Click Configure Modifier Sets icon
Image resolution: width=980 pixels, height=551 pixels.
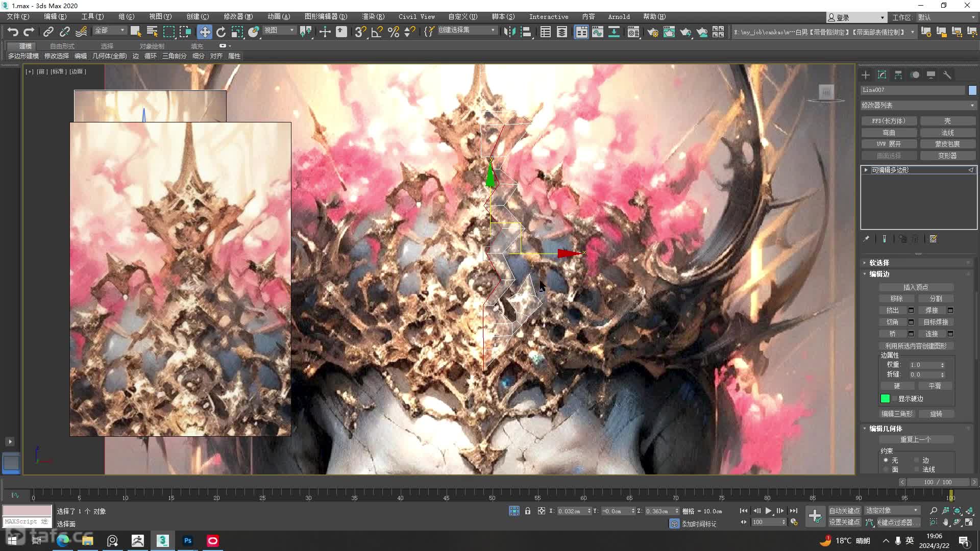(x=934, y=239)
